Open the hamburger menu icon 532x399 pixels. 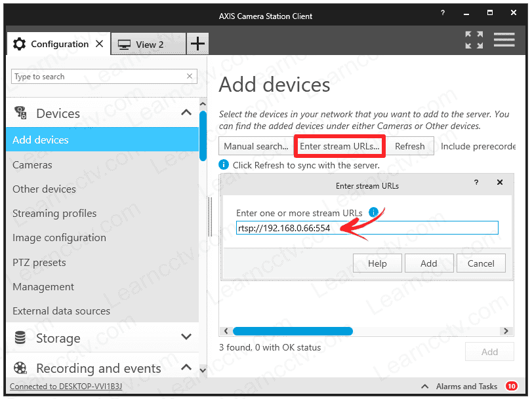504,39
